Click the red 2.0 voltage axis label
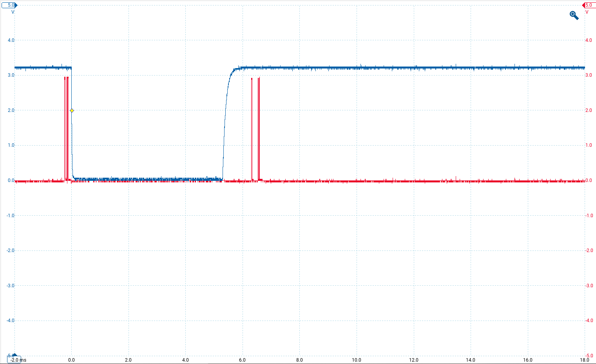The width and height of the screenshot is (596, 364). point(589,110)
